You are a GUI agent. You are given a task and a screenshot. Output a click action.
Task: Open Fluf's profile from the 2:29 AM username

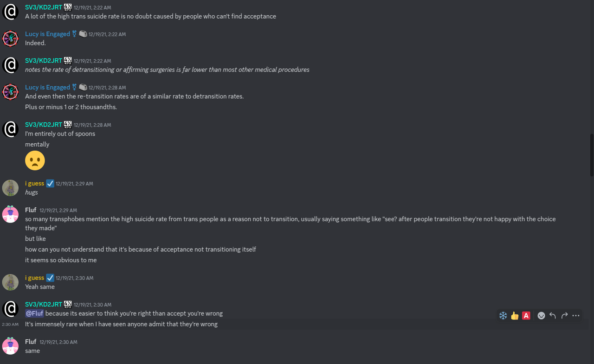[x=31, y=210]
